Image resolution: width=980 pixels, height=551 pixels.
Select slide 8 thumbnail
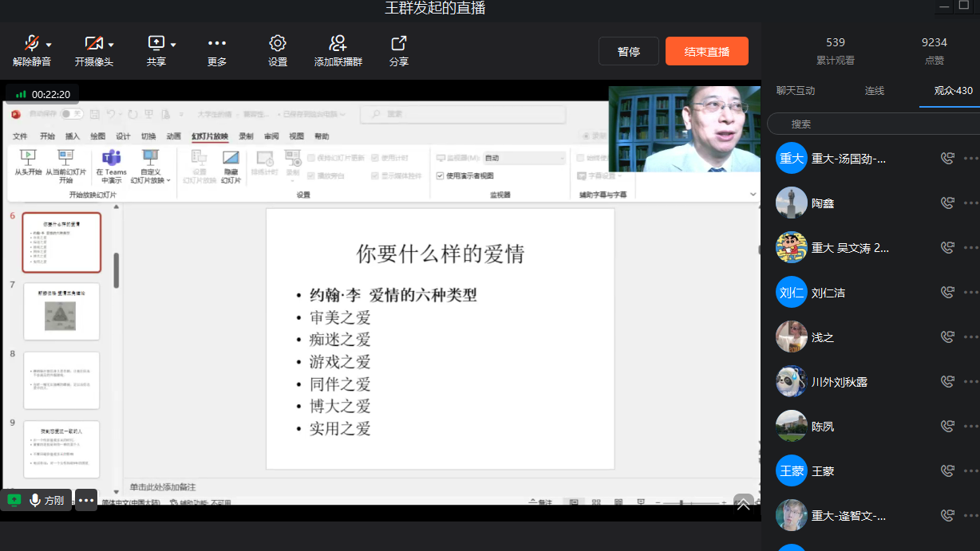pyautogui.click(x=61, y=380)
